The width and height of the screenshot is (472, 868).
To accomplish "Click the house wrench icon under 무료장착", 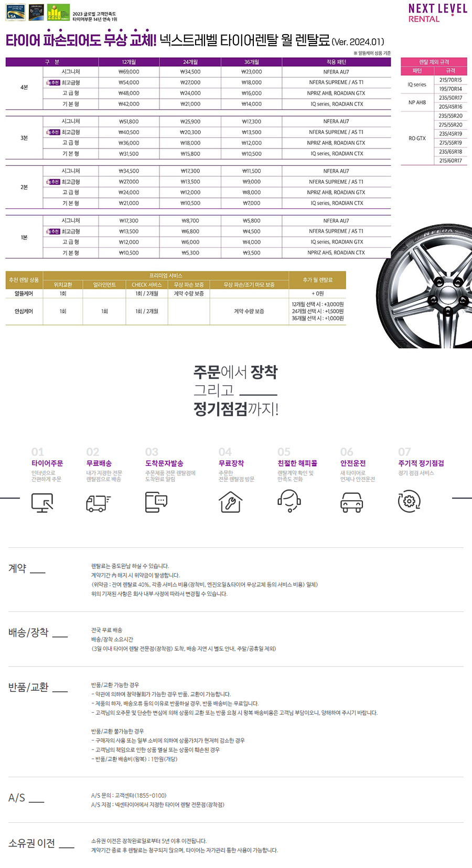I will (230, 502).
